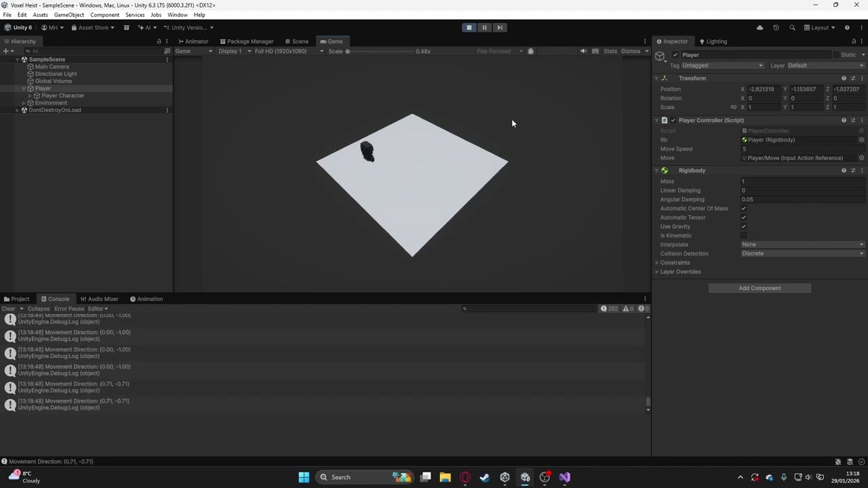
Task: Expand the Environment object in Hierarchy
Action: point(24,103)
